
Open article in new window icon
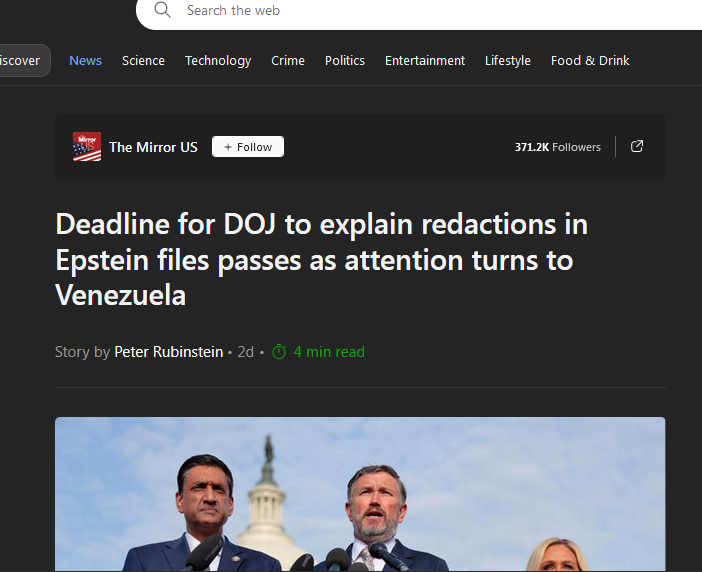637,146
